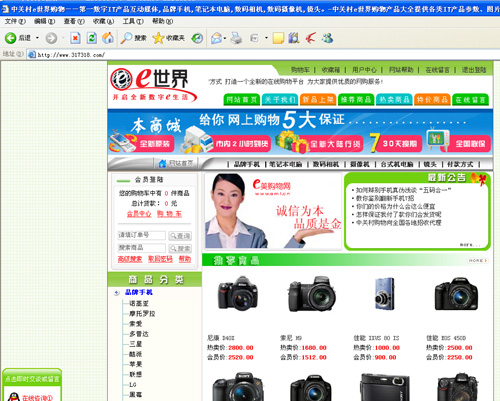Expand the 品牌手机 category tree node
This screenshot has height=401, width=500.
coord(116,293)
